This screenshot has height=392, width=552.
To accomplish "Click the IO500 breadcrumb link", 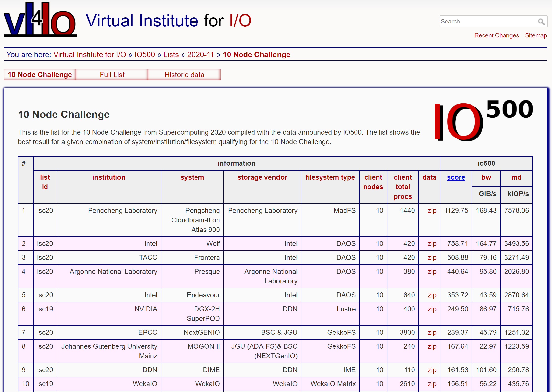I will tap(145, 54).
